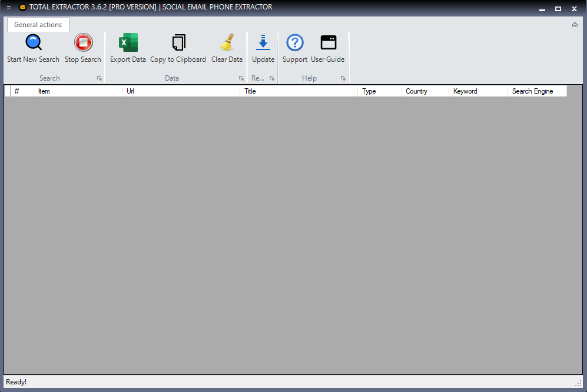The image size is (587, 392).
Task: Sort by the # column header
Action: [22, 91]
